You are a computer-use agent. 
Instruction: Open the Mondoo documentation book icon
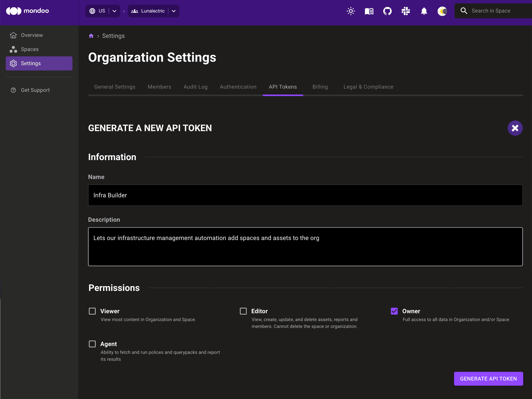[x=369, y=11]
